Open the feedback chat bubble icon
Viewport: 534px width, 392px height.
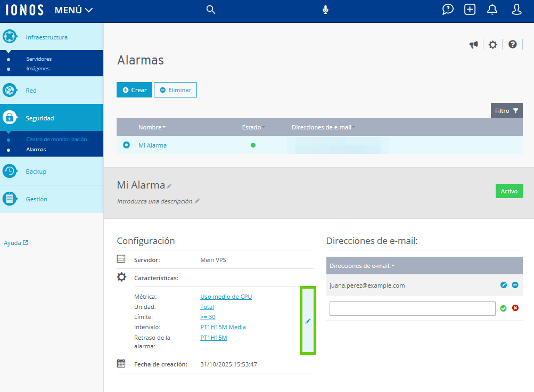pos(447,9)
